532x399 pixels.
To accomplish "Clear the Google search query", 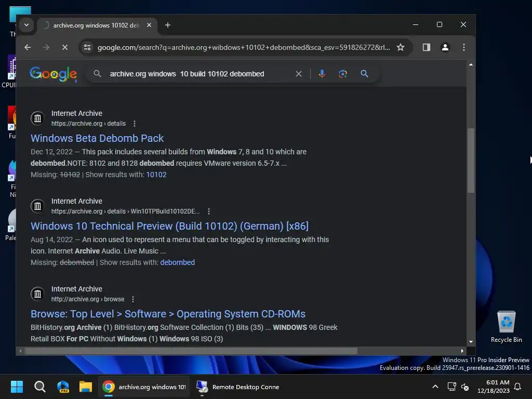I will [299, 74].
